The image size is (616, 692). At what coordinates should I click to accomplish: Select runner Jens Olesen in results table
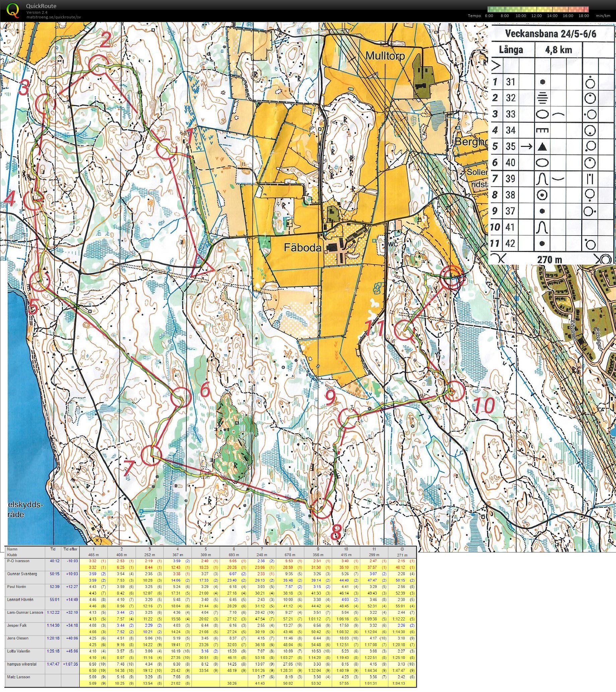click(18, 638)
